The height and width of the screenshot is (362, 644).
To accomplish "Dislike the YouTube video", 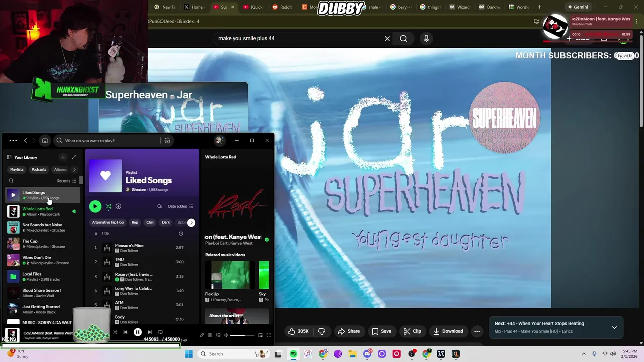I will pos(321,331).
